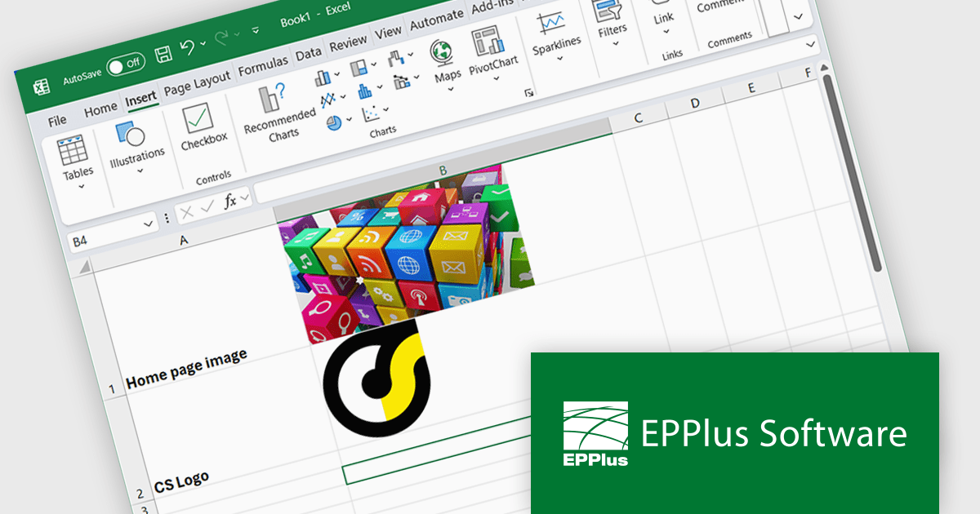Open the Formulas tab
The image size is (980, 514).
point(263,64)
